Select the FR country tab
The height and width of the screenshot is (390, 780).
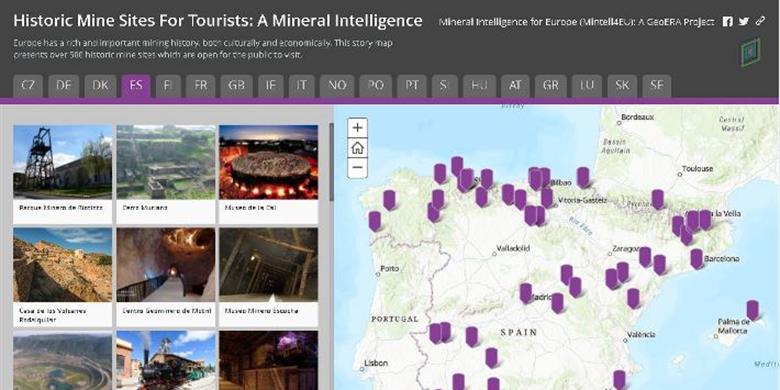point(200,86)
